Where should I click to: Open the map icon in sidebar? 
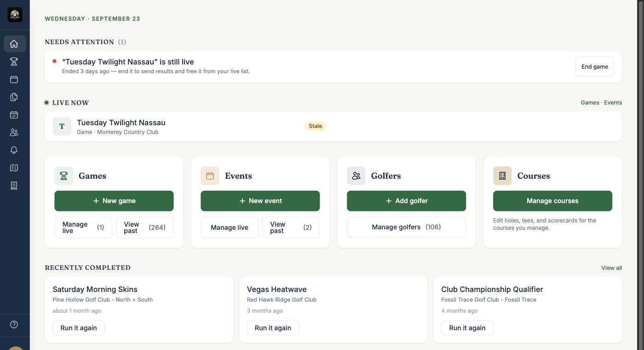point(14,168)
